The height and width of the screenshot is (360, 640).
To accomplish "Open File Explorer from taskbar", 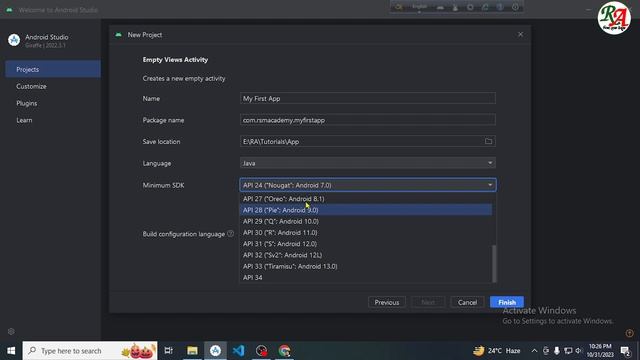I will click(192, 351).
